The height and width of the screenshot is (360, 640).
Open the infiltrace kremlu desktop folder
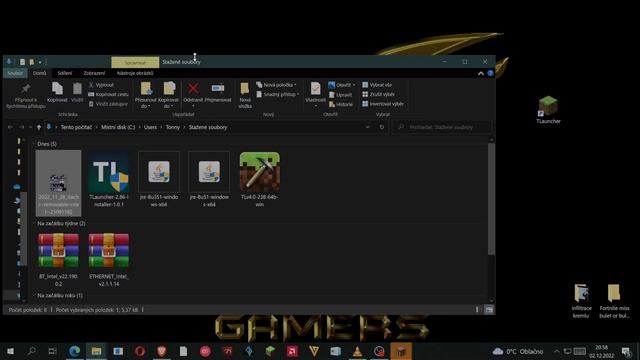(x=581, y=301)
